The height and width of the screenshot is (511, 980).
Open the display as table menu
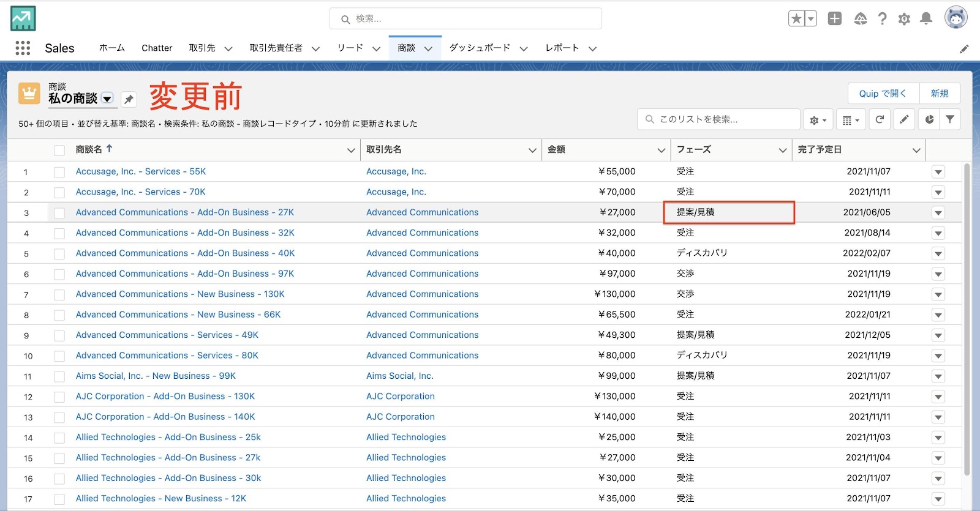click(851, 120)
